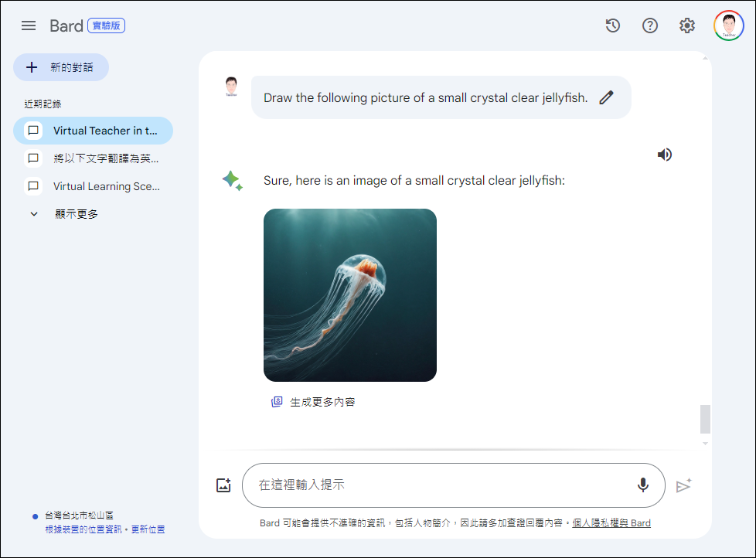Image resolution: width=756 pixels, height=558 pixels.
Task: Open settings gear icon
Action: click(687, 26)
